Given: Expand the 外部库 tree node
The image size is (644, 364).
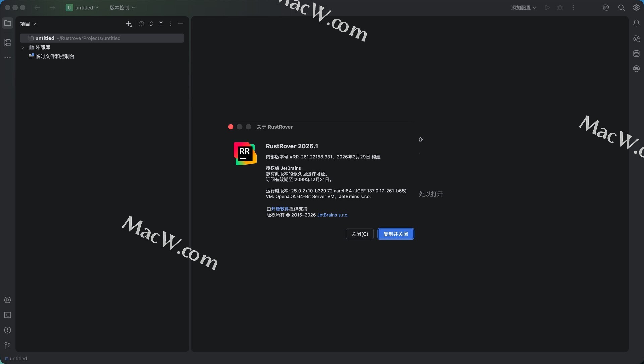Looking at the screenshot, I should (23, 47).
